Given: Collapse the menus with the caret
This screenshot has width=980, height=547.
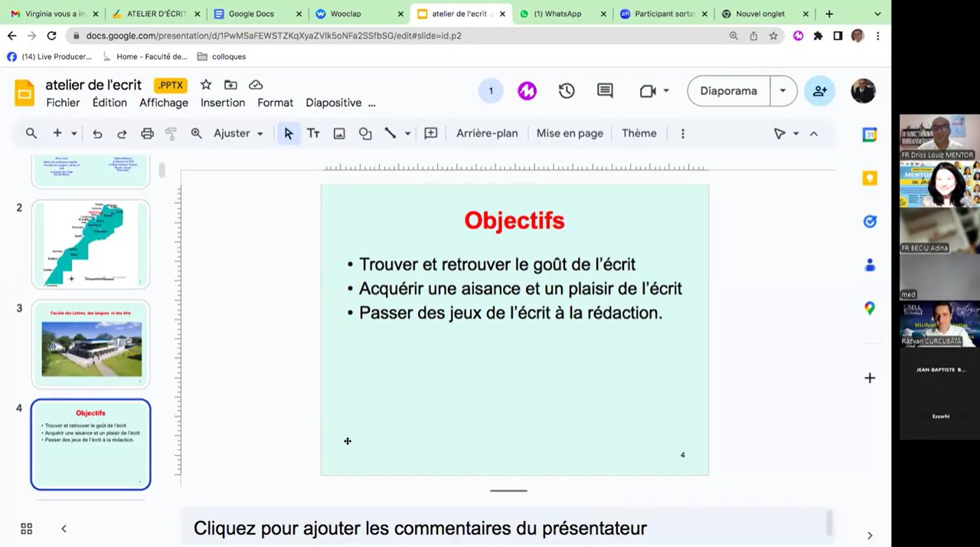Looking at the screenshot, I should coord(814,133).
